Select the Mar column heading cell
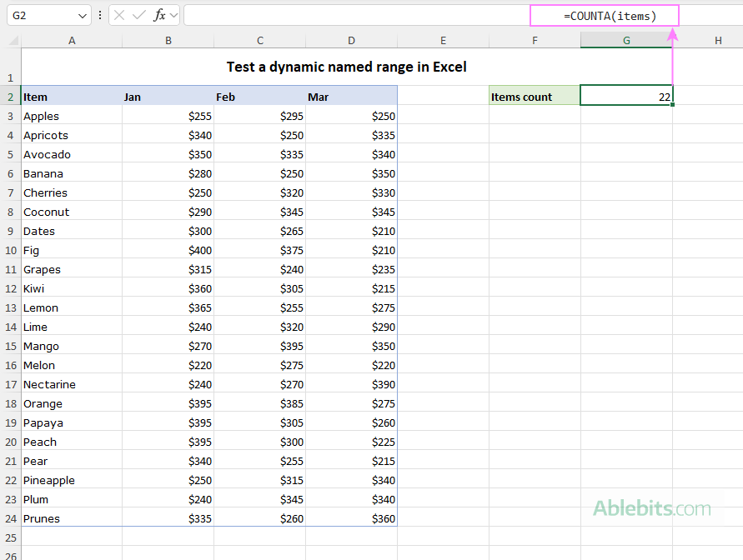 [351, 96]
